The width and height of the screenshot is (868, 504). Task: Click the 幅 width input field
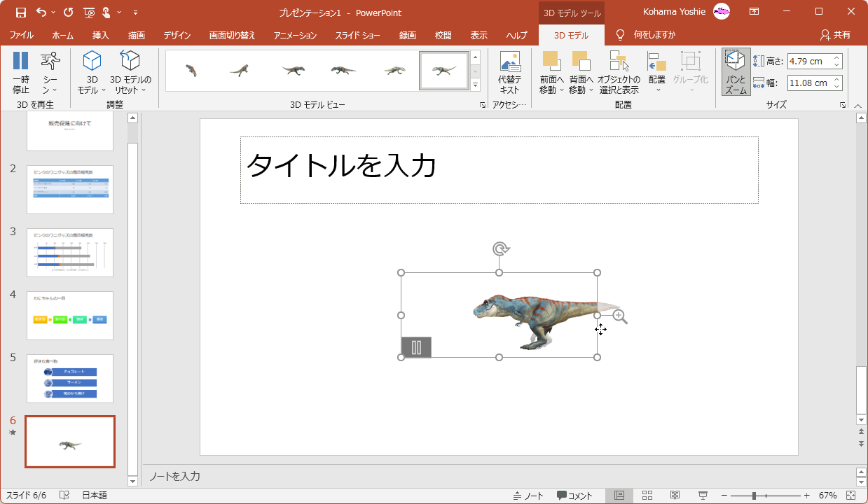[808, 83]
